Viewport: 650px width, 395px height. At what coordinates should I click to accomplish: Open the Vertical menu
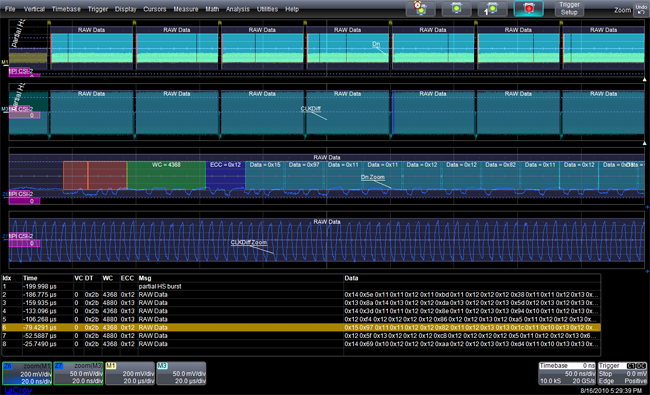coord(34,9)
